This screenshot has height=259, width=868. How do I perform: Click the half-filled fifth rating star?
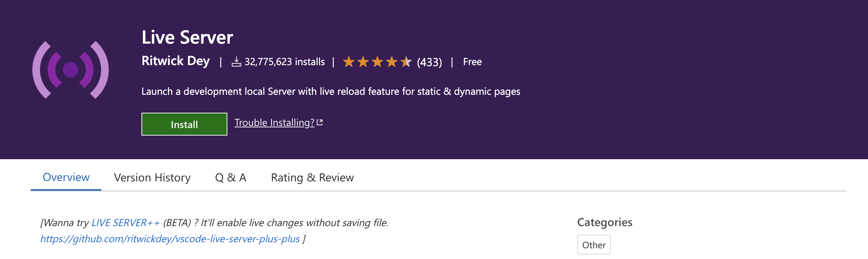[x=406, y=62]
